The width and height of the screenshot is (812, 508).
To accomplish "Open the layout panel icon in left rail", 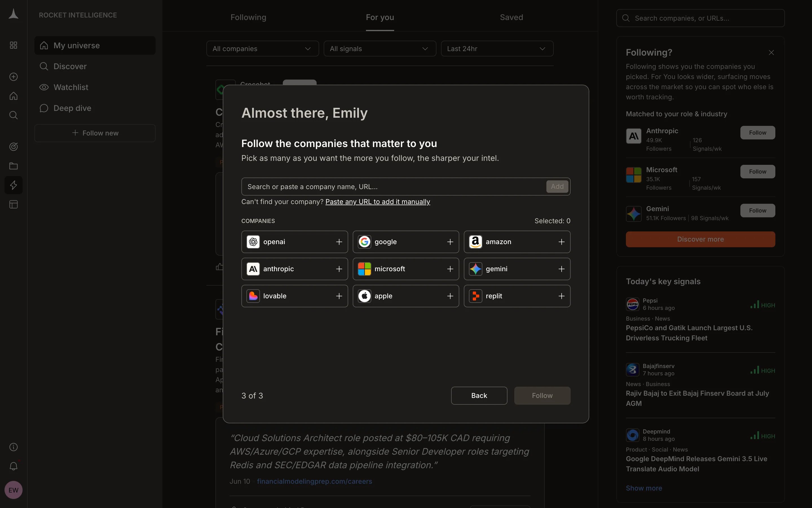I will (14, 204).
